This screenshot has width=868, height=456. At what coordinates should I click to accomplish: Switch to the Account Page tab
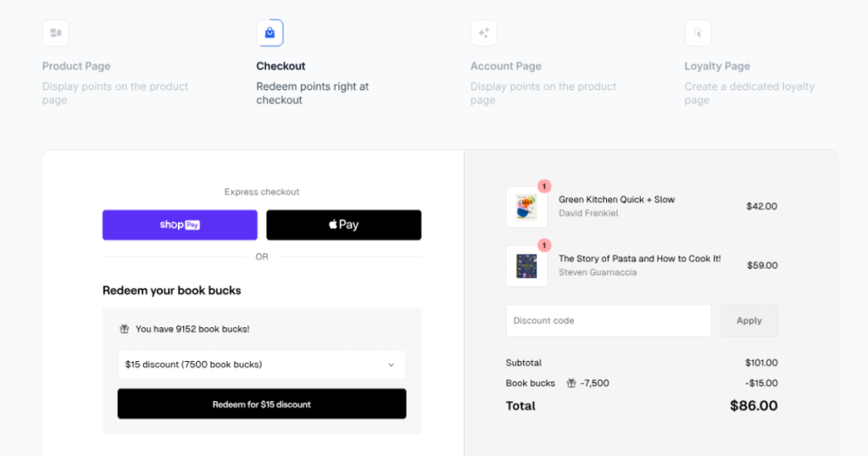tap(506, 66)
